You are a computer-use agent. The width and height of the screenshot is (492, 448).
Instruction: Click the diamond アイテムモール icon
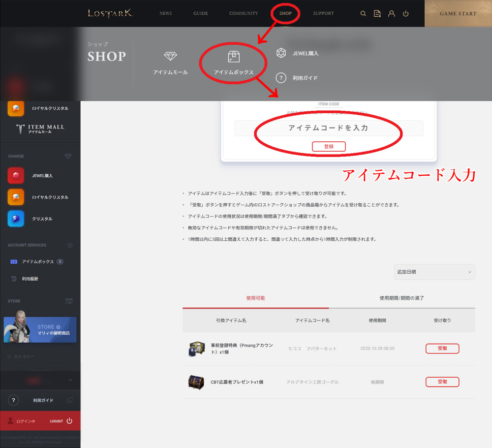[170, 56]
